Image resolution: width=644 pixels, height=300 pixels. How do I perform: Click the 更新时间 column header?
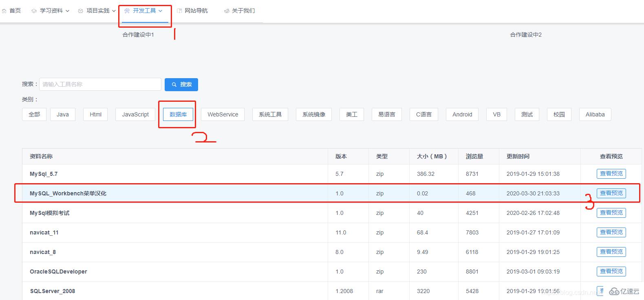tap(518, 156)
